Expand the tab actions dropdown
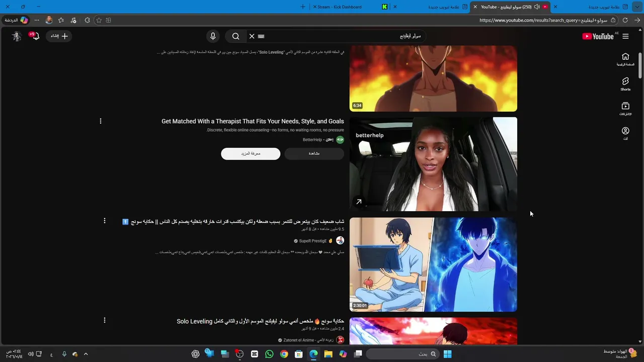644x362 pixels. pyautogui.click(x=637, y=7)
